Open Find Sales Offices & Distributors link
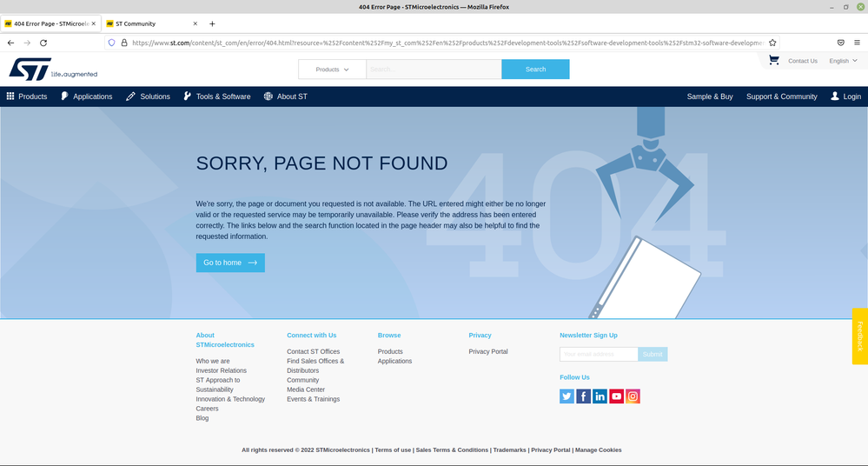The width and height of the screenshot is (868, 466). tap(315, 366)
